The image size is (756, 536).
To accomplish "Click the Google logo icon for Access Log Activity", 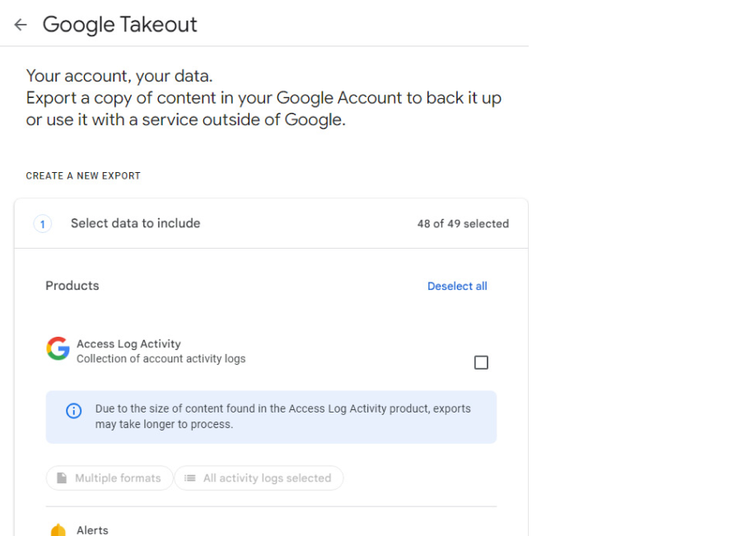I will [x=58, y=348].
